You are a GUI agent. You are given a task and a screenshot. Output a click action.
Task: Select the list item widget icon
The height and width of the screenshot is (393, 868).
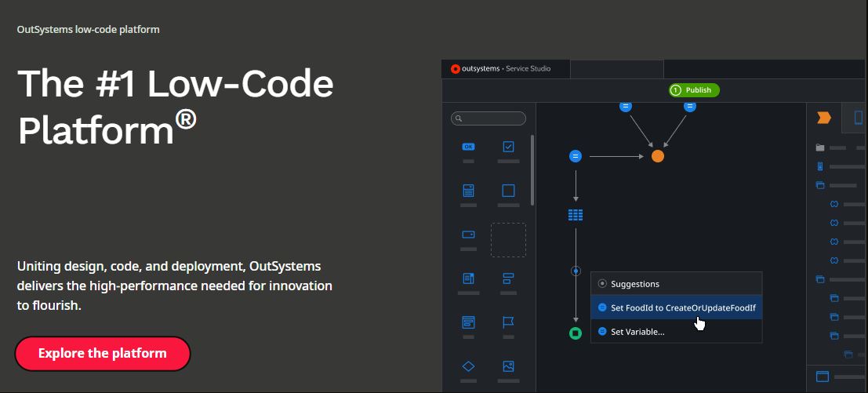coord(468,278)
